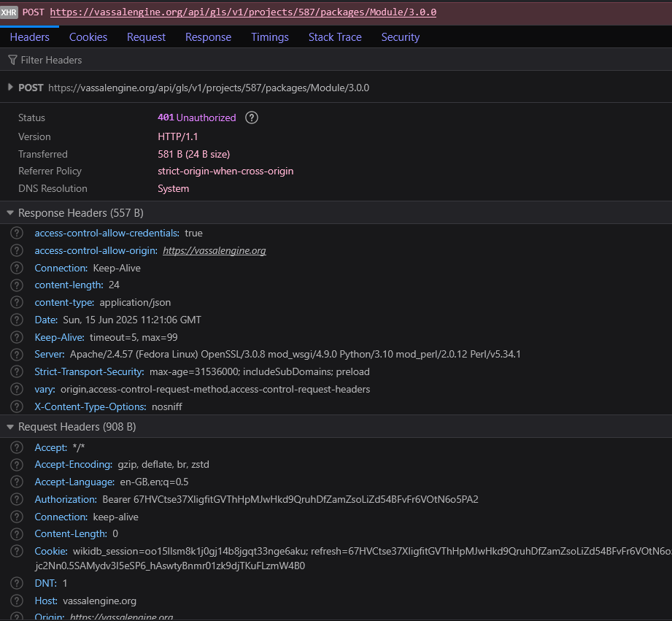
Task: Select the Bearer token authorization value
Action: pyautogui.click(x=290, y=499)
